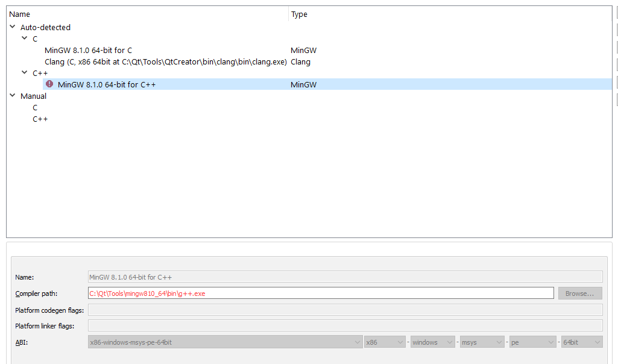
Task: Click the Platform linker flags field
Action: coord(345,326)
